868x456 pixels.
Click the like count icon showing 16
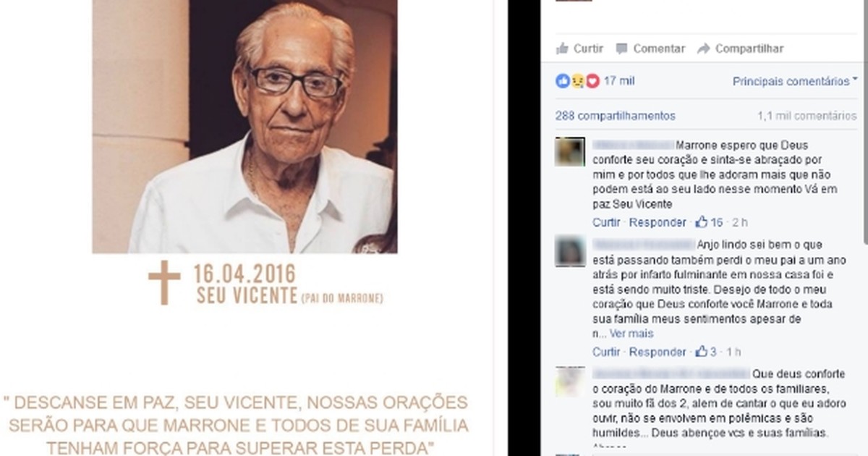(702, 221)
